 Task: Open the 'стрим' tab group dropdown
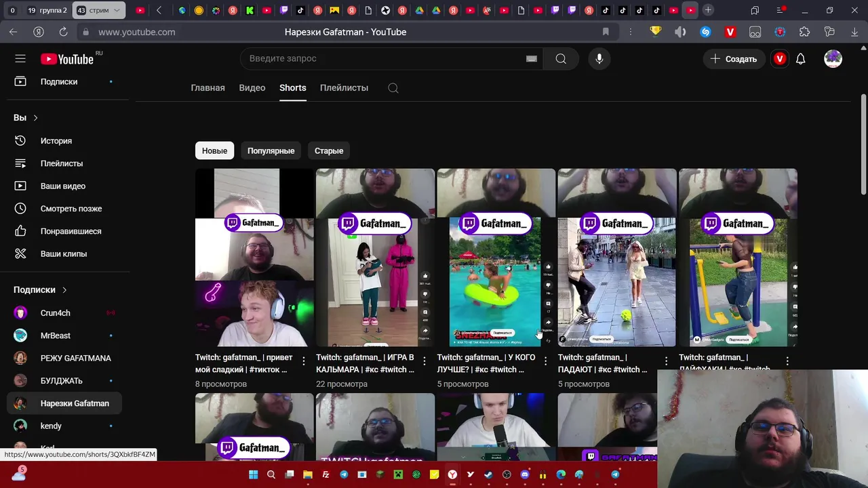click(x=117, y=10)
